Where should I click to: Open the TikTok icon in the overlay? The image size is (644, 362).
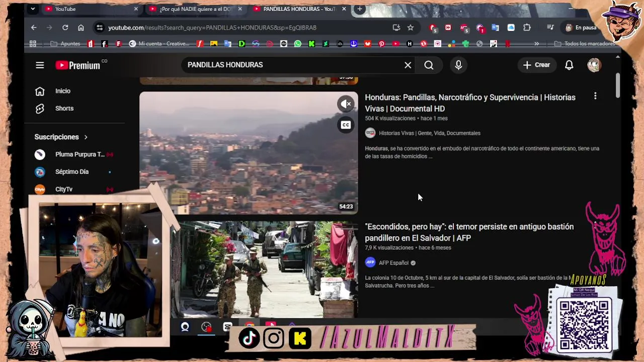coord(249,338)
